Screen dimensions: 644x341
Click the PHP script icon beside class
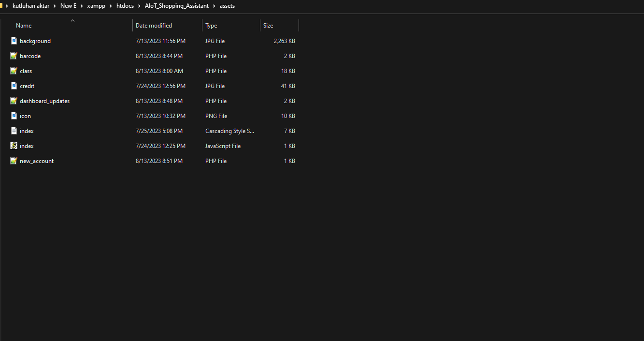(x=14, y=71)
